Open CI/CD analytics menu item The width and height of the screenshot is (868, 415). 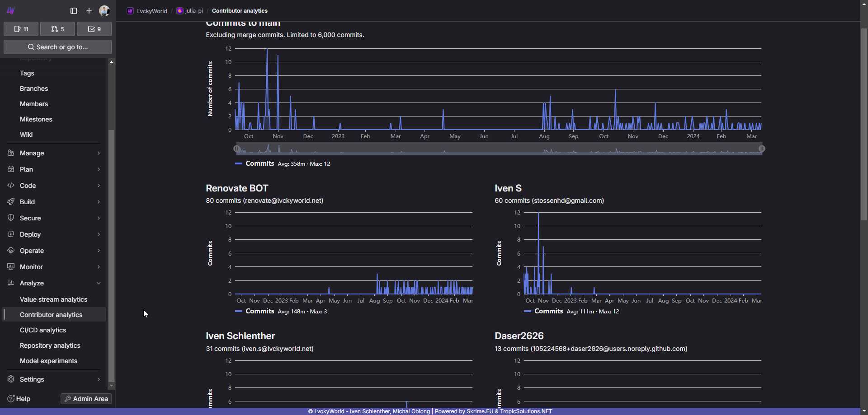(x=43, y=330)
